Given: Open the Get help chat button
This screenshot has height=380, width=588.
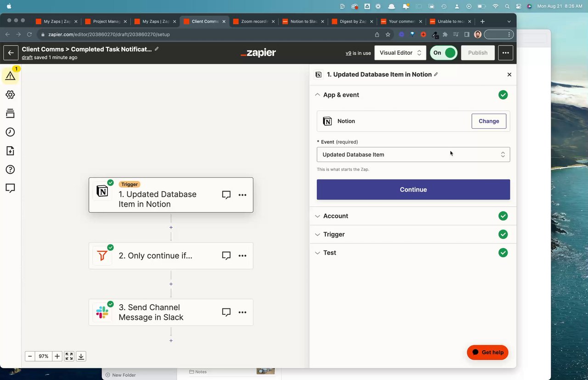Looking at the screenshot, I should [487, 352].
